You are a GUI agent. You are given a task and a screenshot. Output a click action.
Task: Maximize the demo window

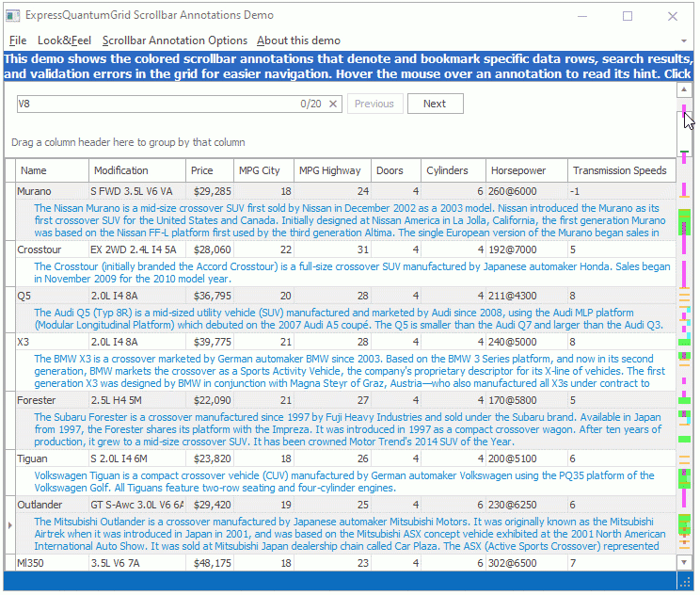point(628,16)
